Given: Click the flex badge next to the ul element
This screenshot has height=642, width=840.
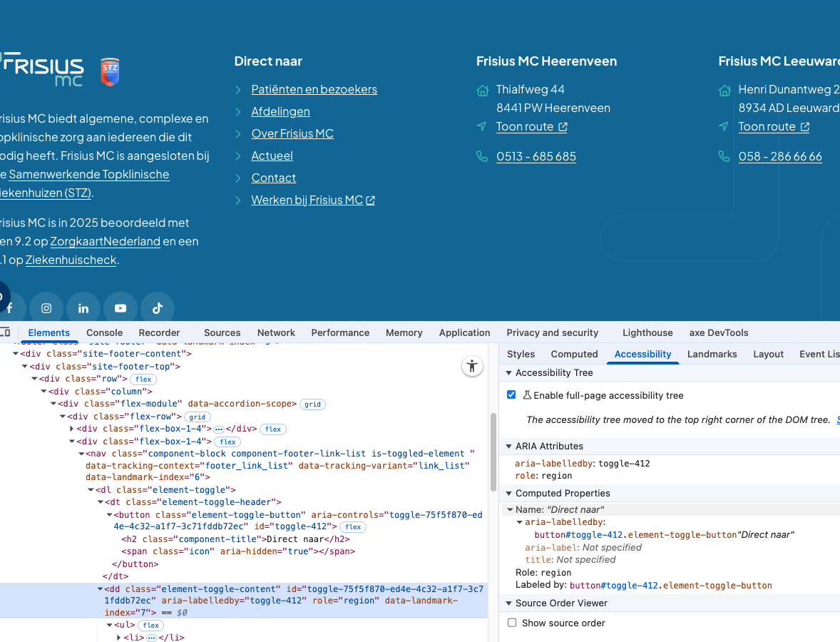Looking at the screenshot, I should [151, 626].
